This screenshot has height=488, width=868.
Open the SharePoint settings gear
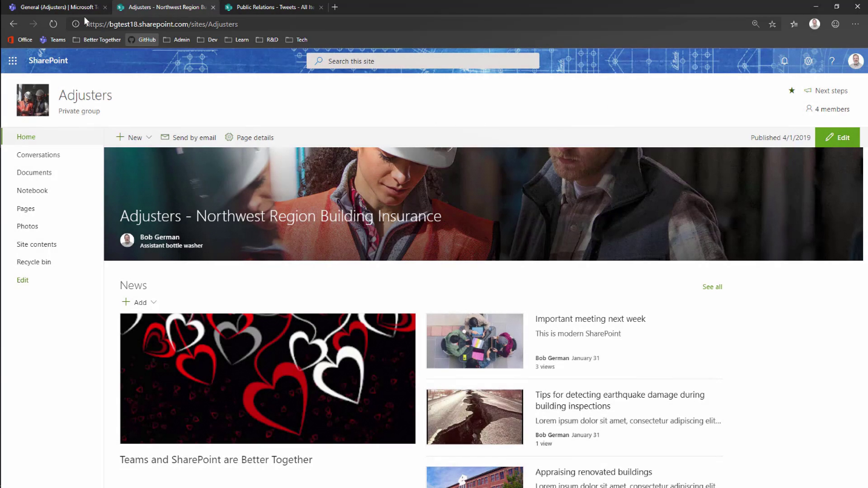pos(808,61)
